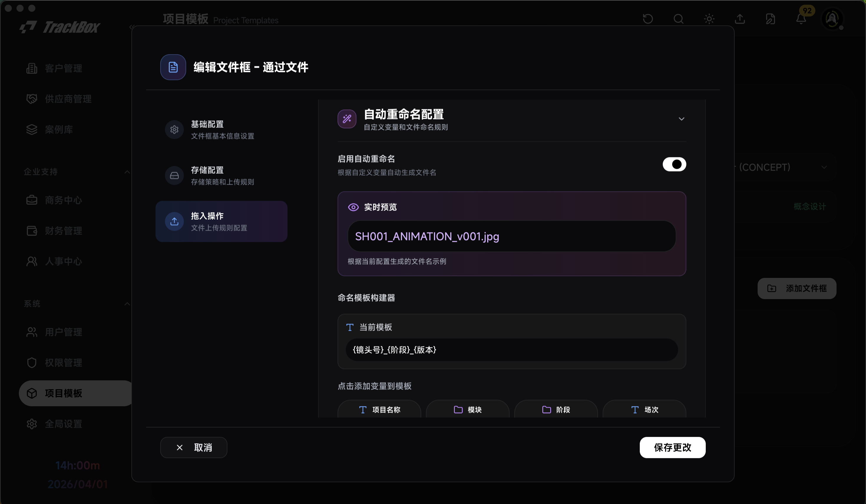Toggle the 启用自动重命名 switch
This screenshot has width=866, height=504.
(674, 164)
